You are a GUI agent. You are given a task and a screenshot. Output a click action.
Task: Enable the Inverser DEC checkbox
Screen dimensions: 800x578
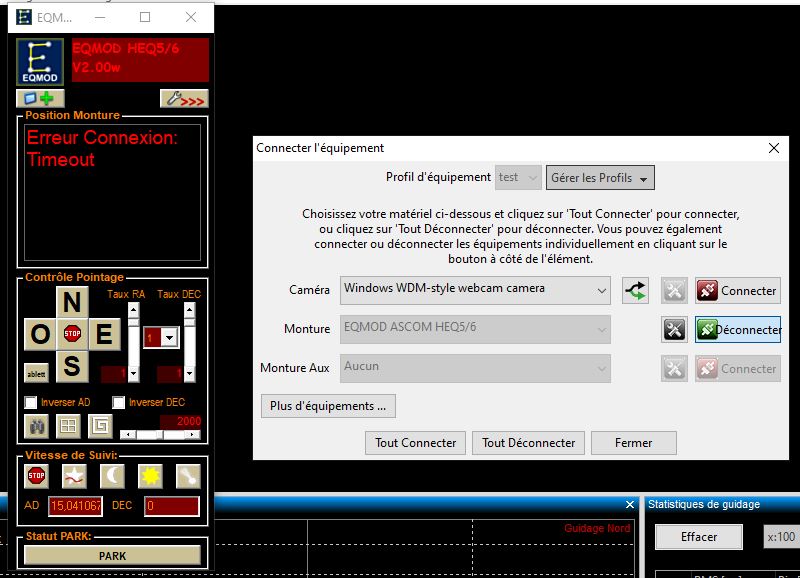point(118,403)
